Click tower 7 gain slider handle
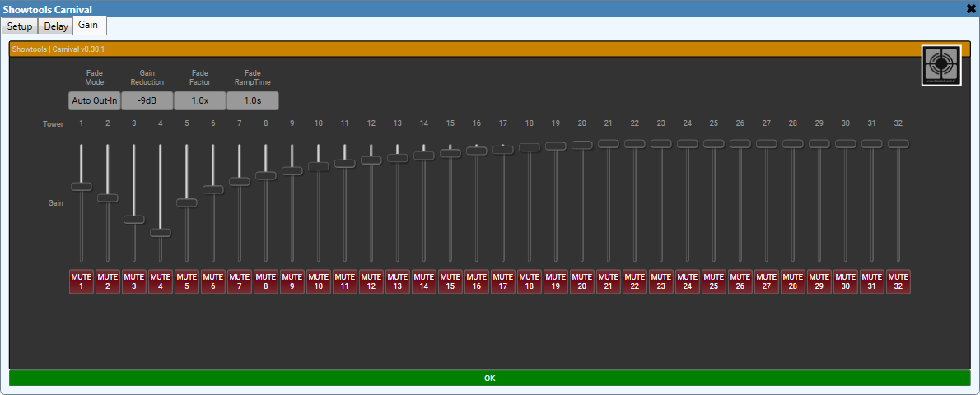The width and height of the screenshot is (980, 395). point(240,181)
